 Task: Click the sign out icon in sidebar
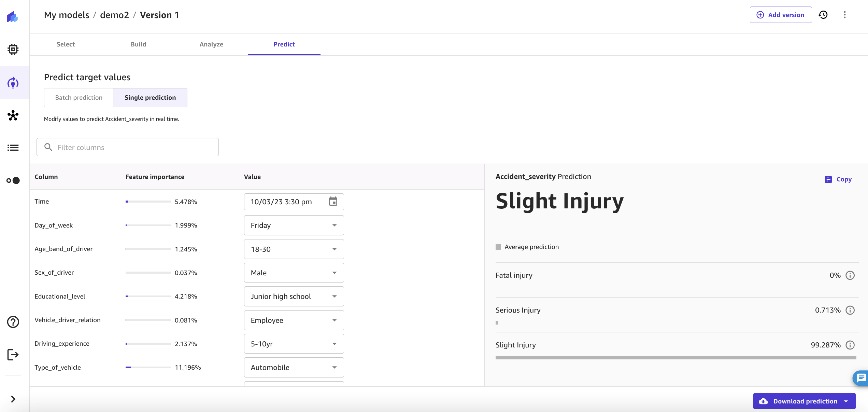coord(13,355)
